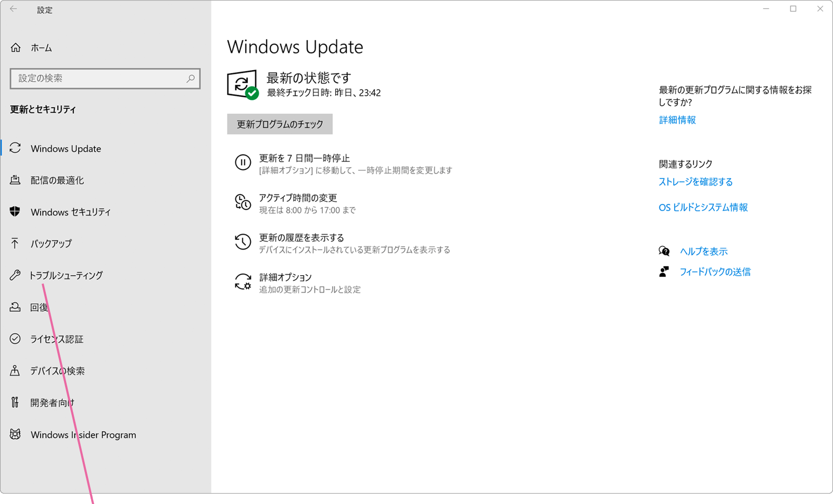Click the 更新とセキュリティ section heading
This screenshot has width=833, height=504.
[x=43, y=109]
